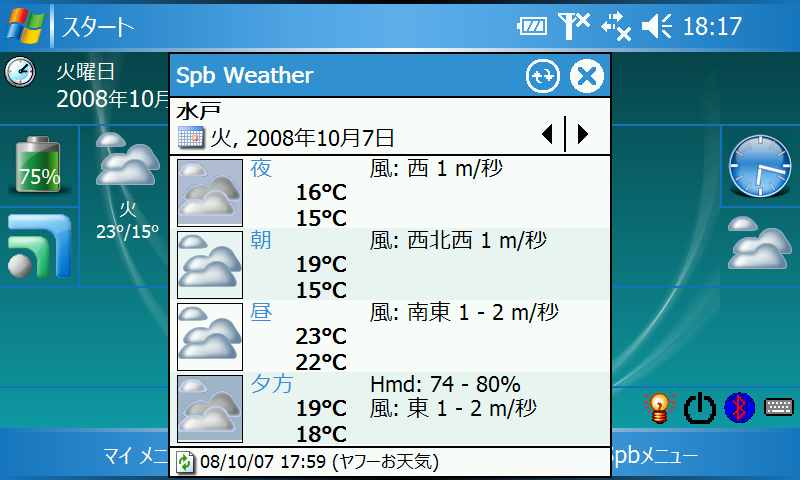Toggle Bluetooth icon
Viewport: 800px width, 480px height.
(x=738, y=407)
